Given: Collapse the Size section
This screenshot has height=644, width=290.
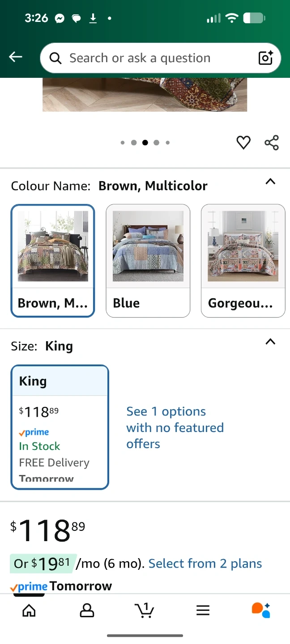Looking at the screenshot, I should tap(270, 342).
